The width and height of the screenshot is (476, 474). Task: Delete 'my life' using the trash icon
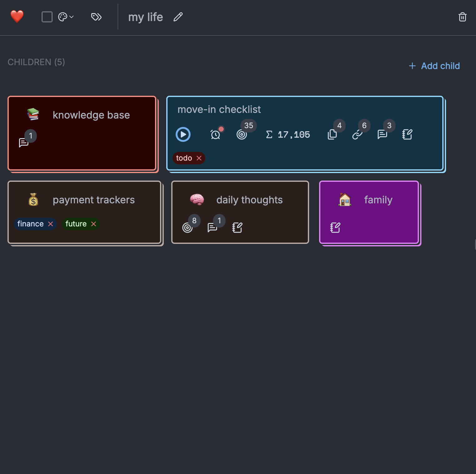coord(463,17)
